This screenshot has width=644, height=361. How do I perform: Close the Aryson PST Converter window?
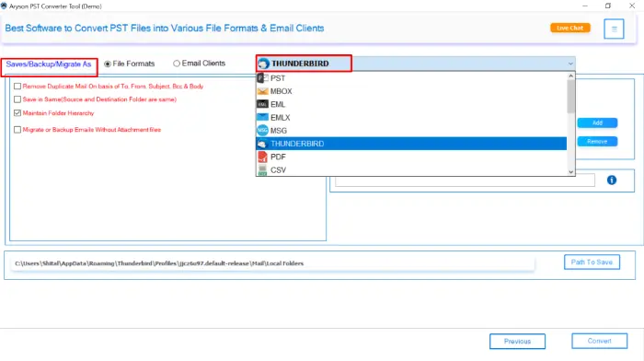(632, 6)
